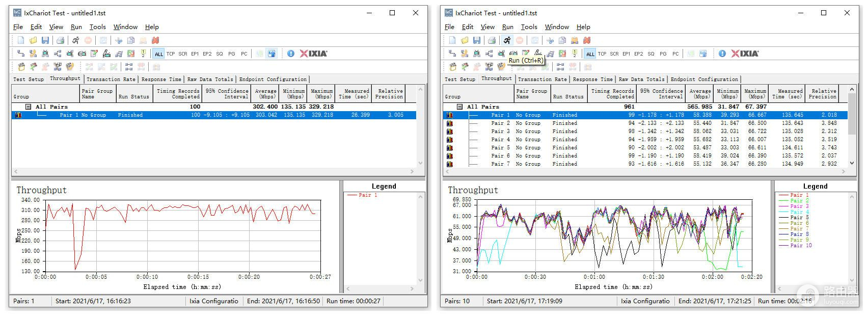Click pair list scroll-down arrow in right window

coord(852,163)
